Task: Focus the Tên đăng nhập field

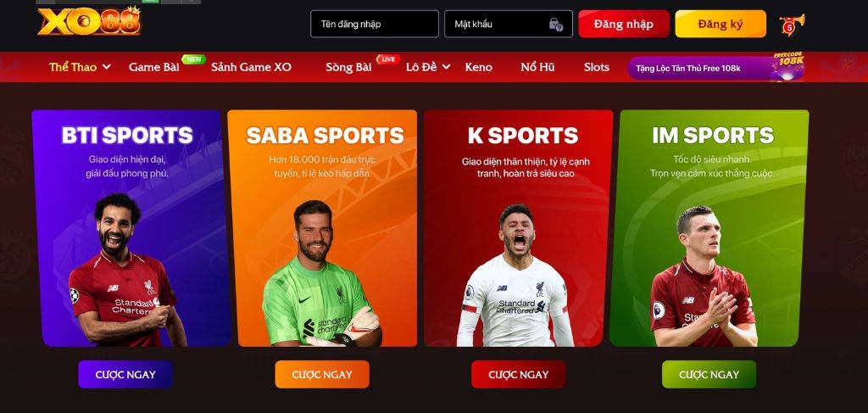Action: (x=374, y=24)
